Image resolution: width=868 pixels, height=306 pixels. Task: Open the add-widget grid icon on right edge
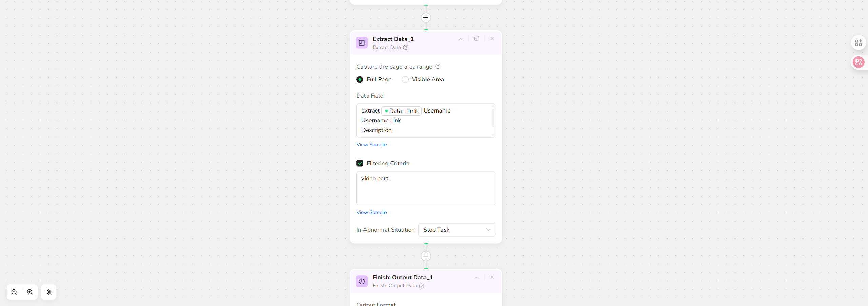pos(858,43)
